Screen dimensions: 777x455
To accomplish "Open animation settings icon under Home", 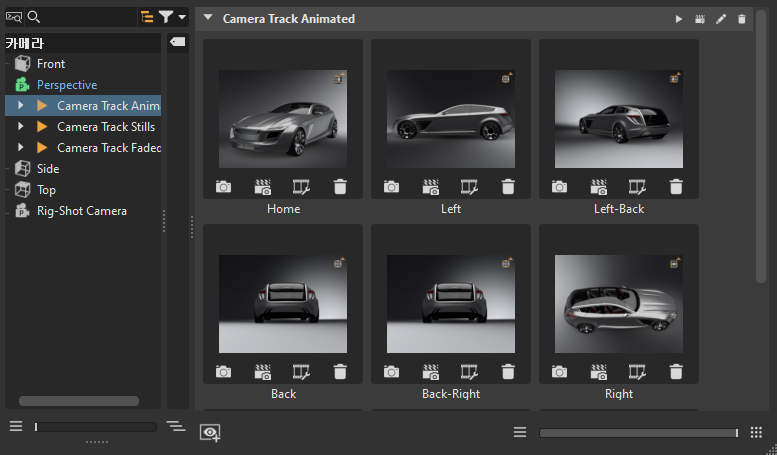I will point(301,187).
